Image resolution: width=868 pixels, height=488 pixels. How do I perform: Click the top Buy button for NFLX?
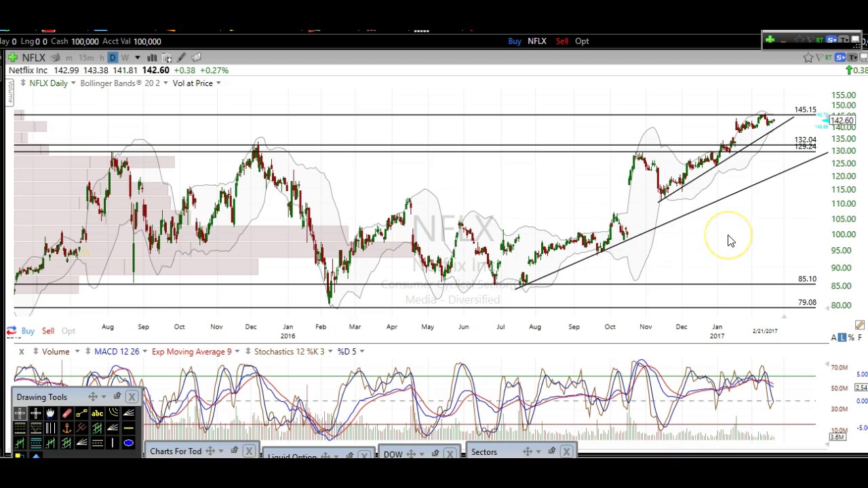[x=515, y=41]
